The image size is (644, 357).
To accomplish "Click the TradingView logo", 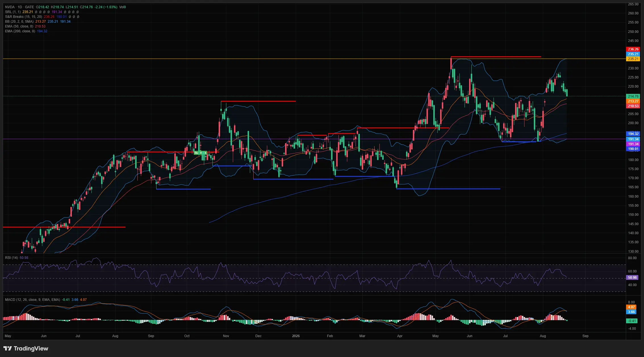I will tap(26, 348).
